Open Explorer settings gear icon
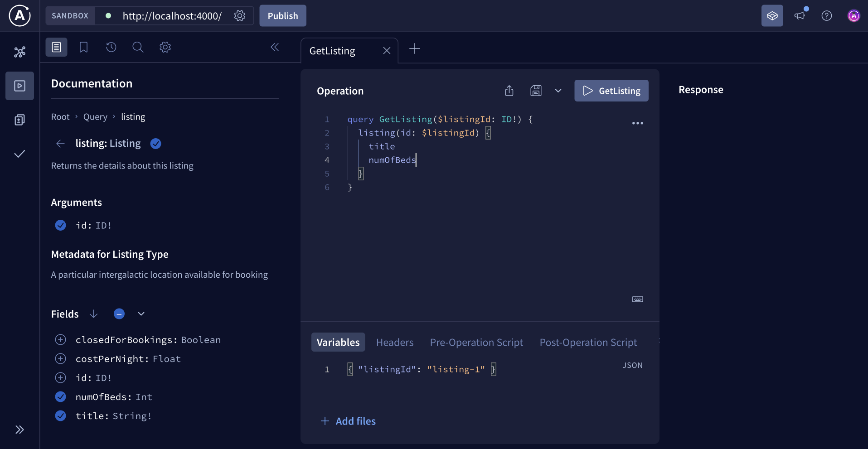868x449 pixels. (165, 47)
